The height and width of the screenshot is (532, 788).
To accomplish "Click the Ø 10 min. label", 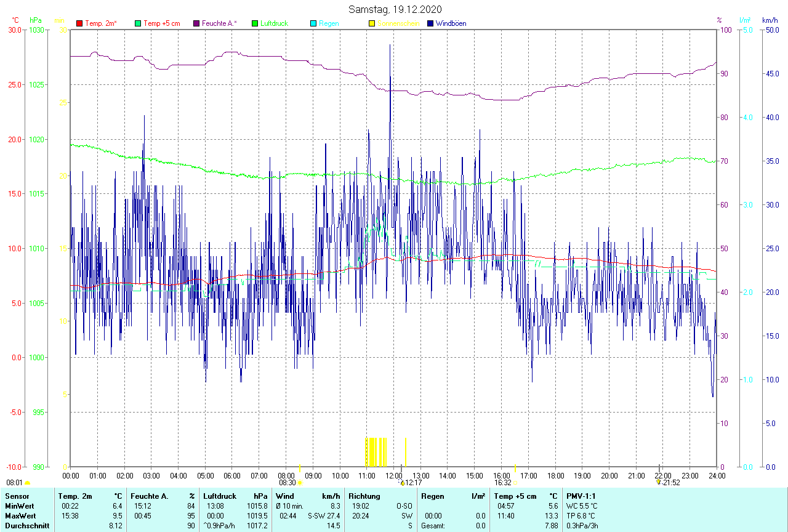I will tap(289, 506).
